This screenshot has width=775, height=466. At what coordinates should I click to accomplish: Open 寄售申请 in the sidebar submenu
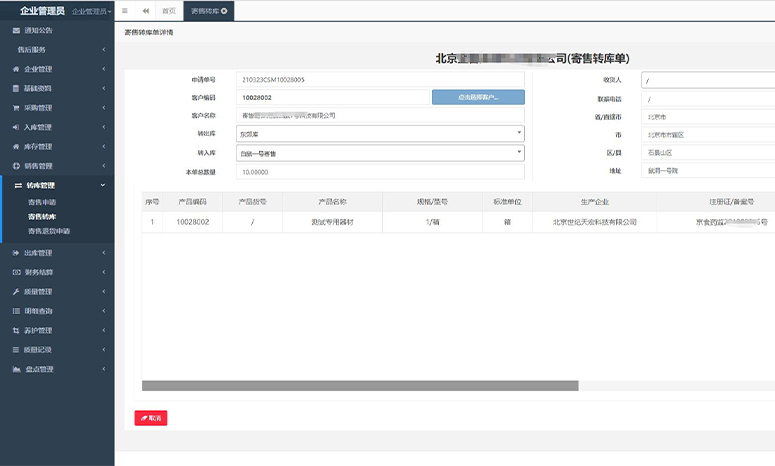(x=42, y=202)
